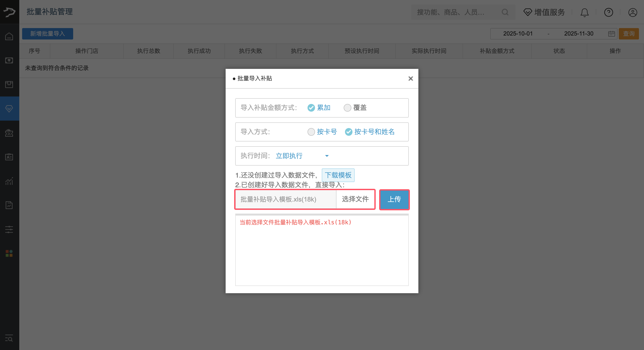Click the coupon percent sidebar icon
Screen dimensions: 644x350
point(9,133)
